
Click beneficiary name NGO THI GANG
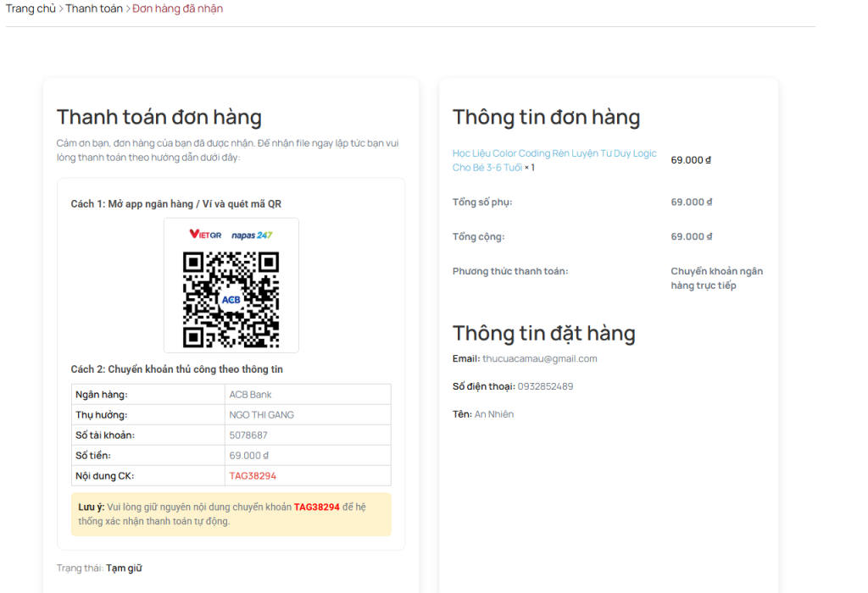click(x=262, y=415)
